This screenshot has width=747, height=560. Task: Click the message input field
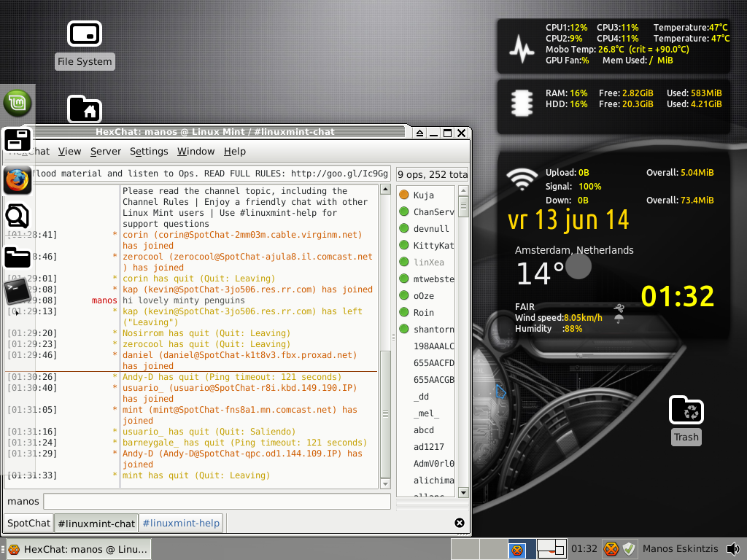click(x=217, y=501)
